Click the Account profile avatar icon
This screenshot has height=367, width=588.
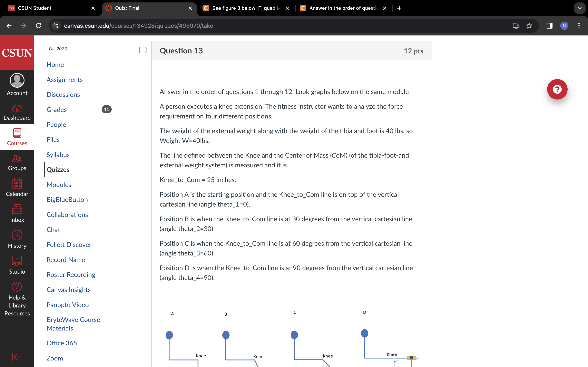pos(17,80)
